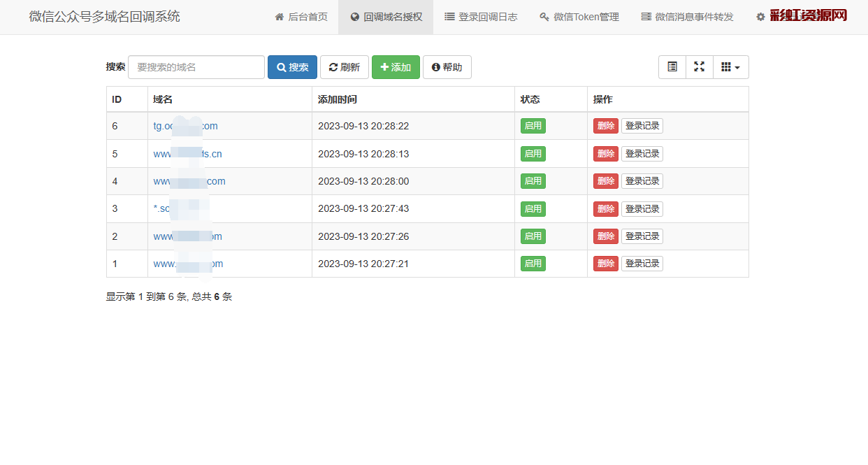Screen dimensions: 868x465
Task: Click the 刷新 refresh button
Action: point(344,67)
